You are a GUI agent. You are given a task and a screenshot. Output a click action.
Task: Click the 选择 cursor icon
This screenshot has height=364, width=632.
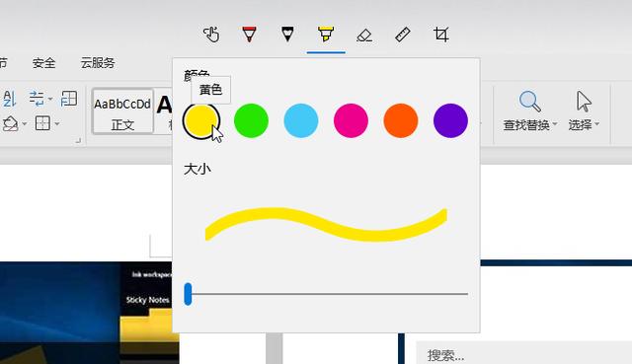coord(584,102)
